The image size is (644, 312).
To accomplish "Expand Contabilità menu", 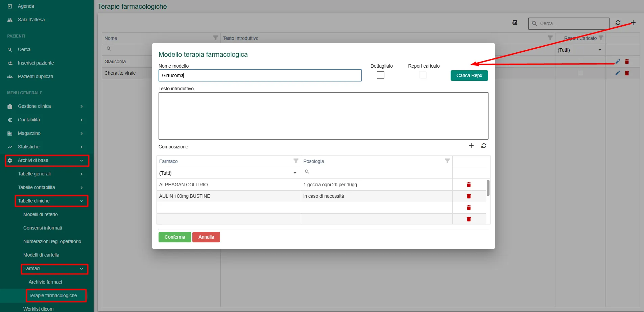I will (47, 120).
